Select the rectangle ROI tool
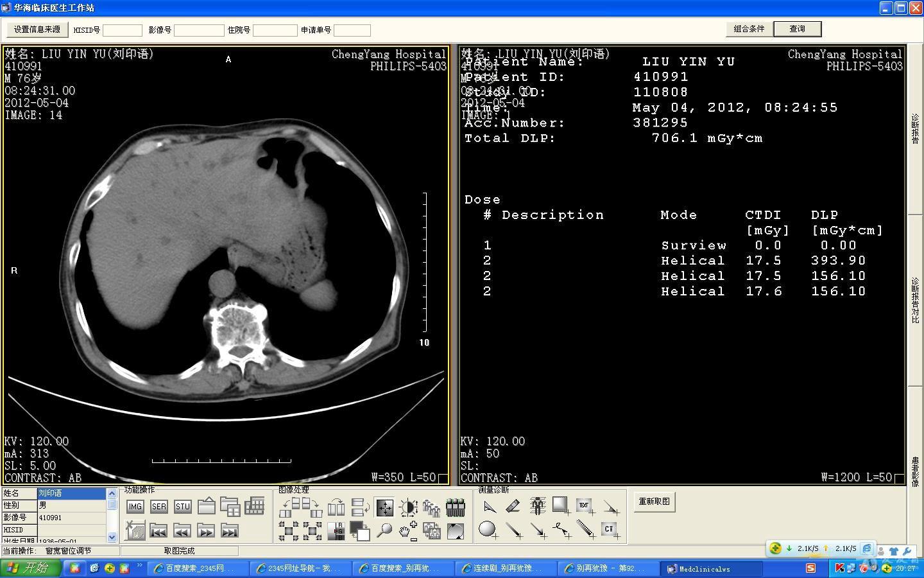This screenshot has width=924, height=578. (561, 506)
